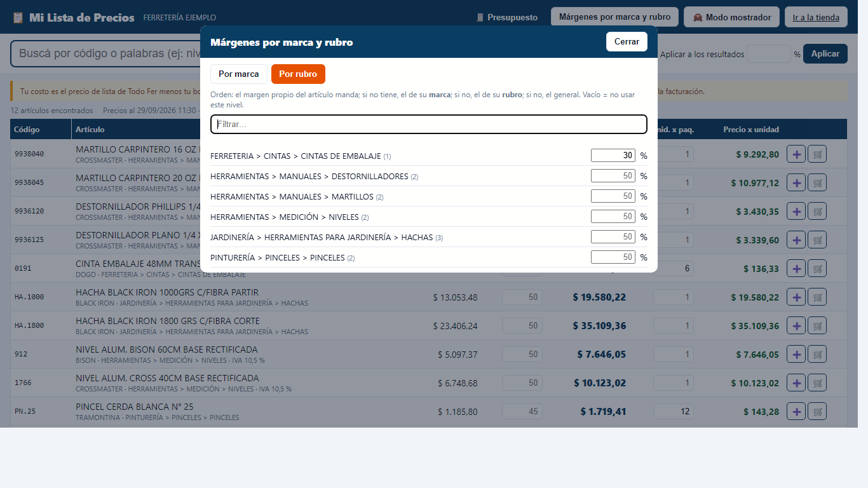Click cart icon on NIVEL ALUM. CROSS row

click(x=817, y=383)
